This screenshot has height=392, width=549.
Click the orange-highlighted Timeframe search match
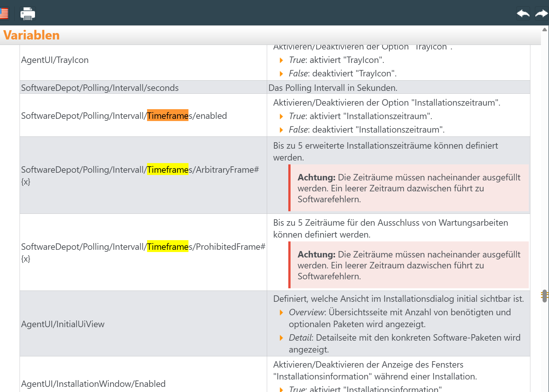point(168,116)
